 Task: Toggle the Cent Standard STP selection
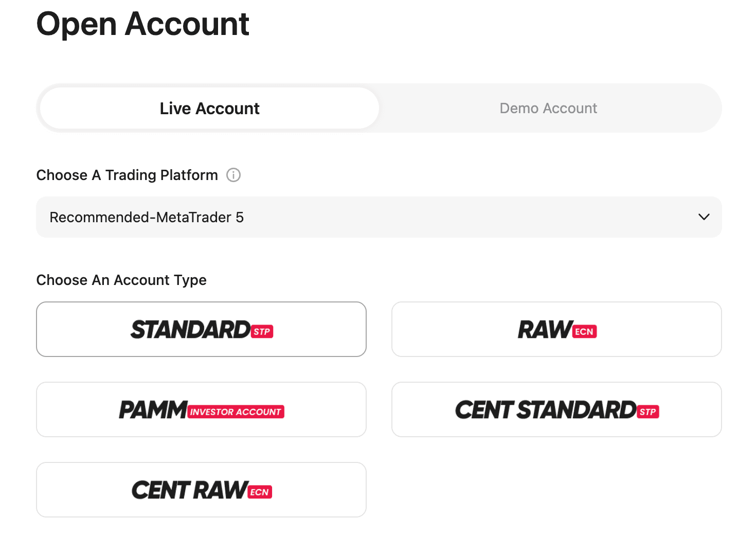point(556,409)
